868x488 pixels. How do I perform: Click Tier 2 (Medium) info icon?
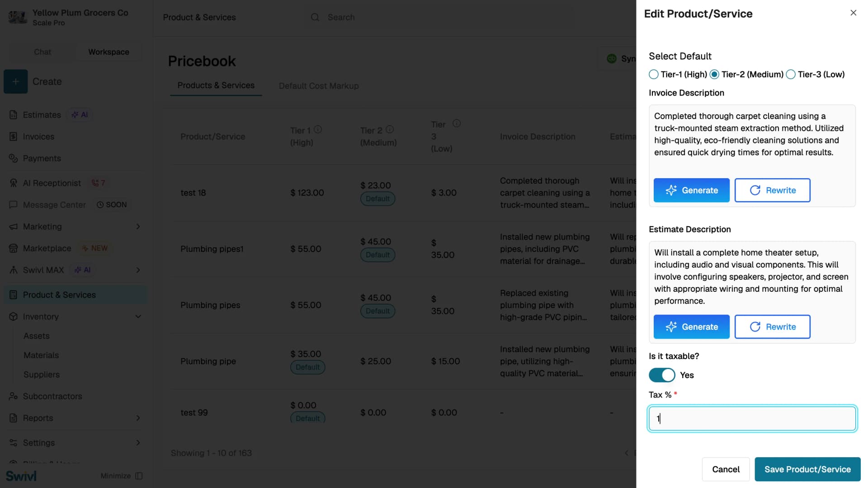390,129
